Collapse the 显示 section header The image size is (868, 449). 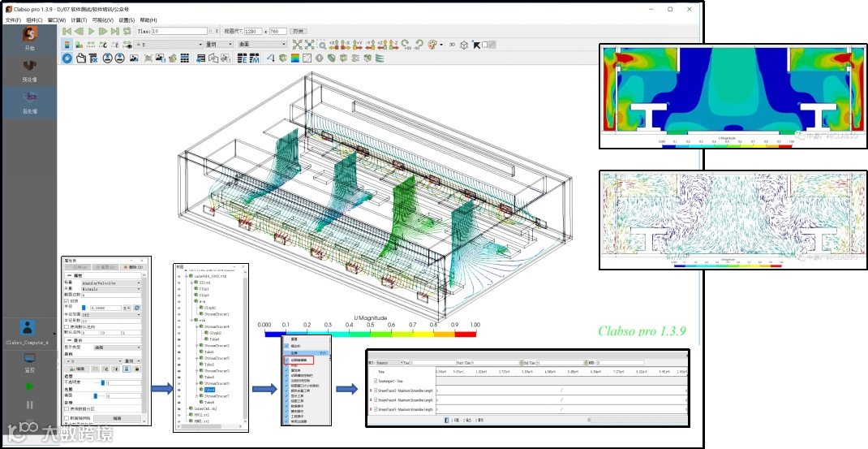[x=103, y=340]
